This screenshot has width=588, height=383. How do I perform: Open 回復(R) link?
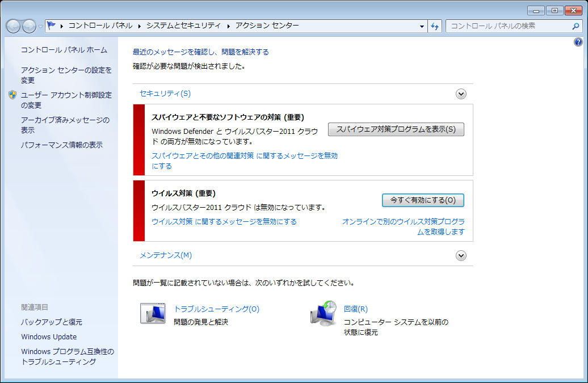(355, 309)
